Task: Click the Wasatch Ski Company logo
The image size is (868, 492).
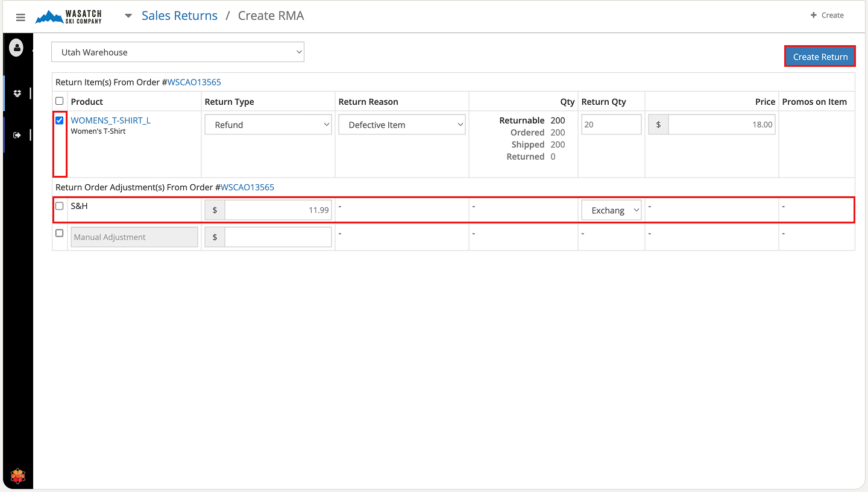Action: point(69,17)
